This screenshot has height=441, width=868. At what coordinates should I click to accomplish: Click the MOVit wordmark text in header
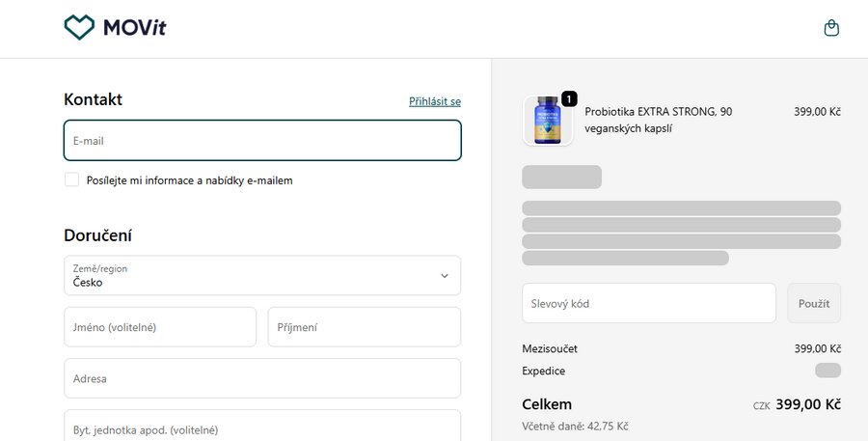point(135,29)
